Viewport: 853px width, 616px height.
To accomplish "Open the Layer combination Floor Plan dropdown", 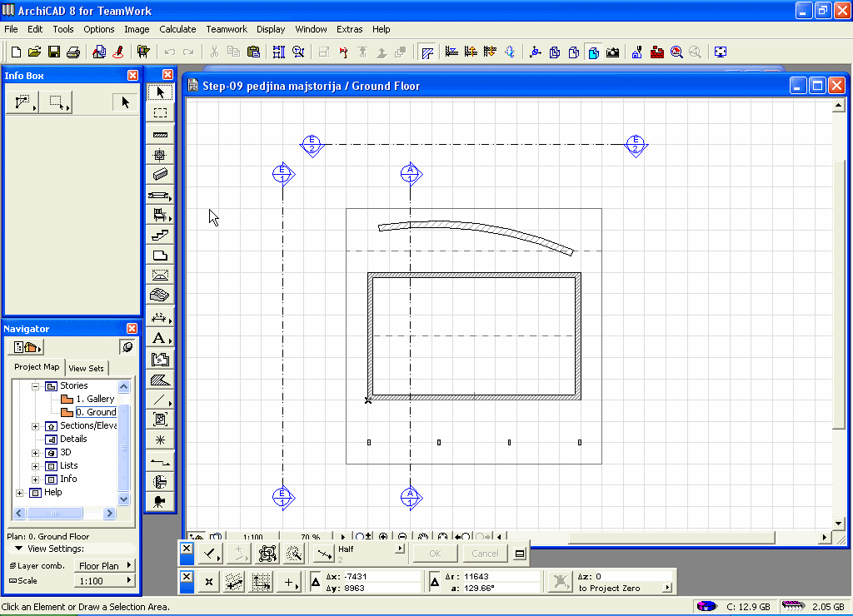I will click(x=105, y=566).
